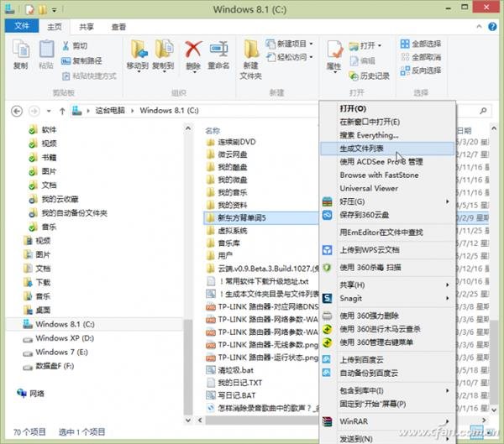The height and width of the screenshot is (444, 504).
Task: Open the File (文件) tab
Action: click(x=22, y=26)
